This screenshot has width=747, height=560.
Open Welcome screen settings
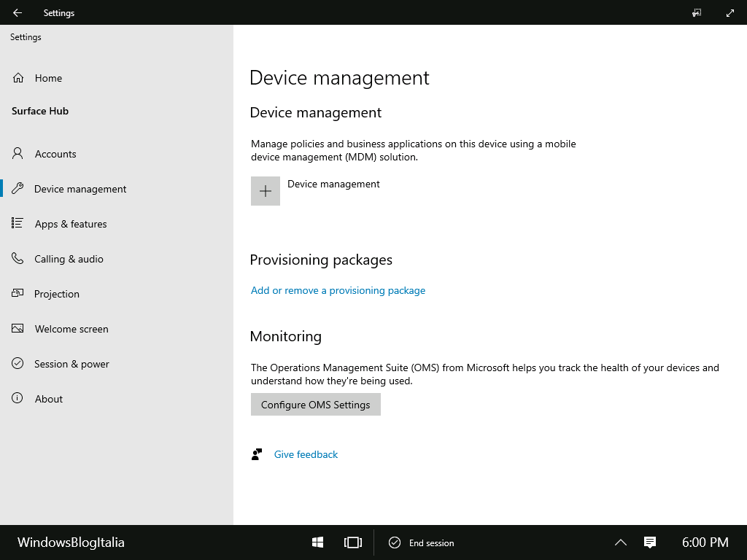pos(117,329)
